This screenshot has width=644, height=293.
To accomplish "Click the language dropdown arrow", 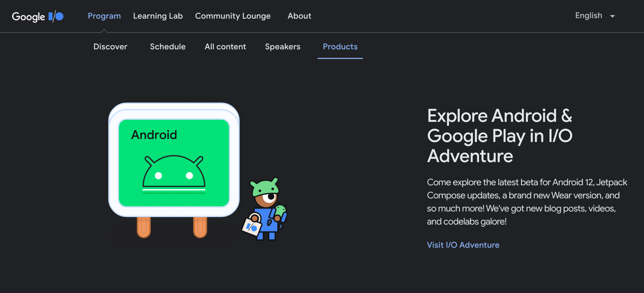I will click(612, 16).
